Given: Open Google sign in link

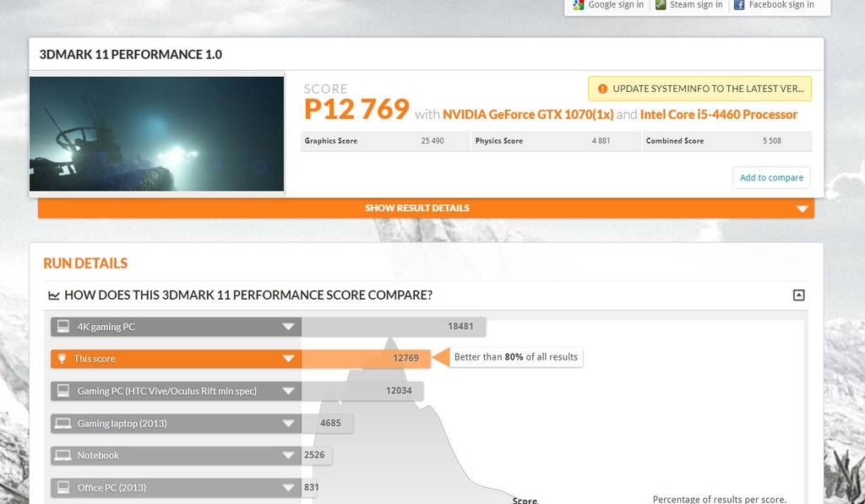Looking at the screenshot, I should [616, 5].
